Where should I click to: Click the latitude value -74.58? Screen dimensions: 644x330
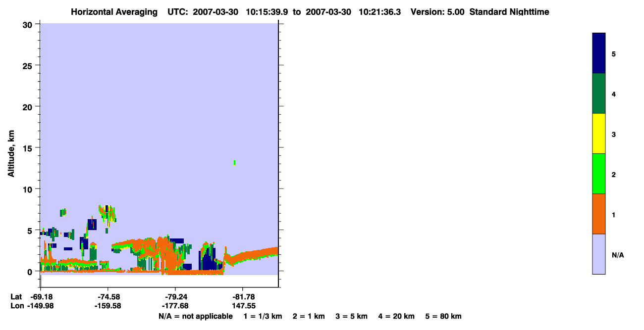tap(108, 297)
